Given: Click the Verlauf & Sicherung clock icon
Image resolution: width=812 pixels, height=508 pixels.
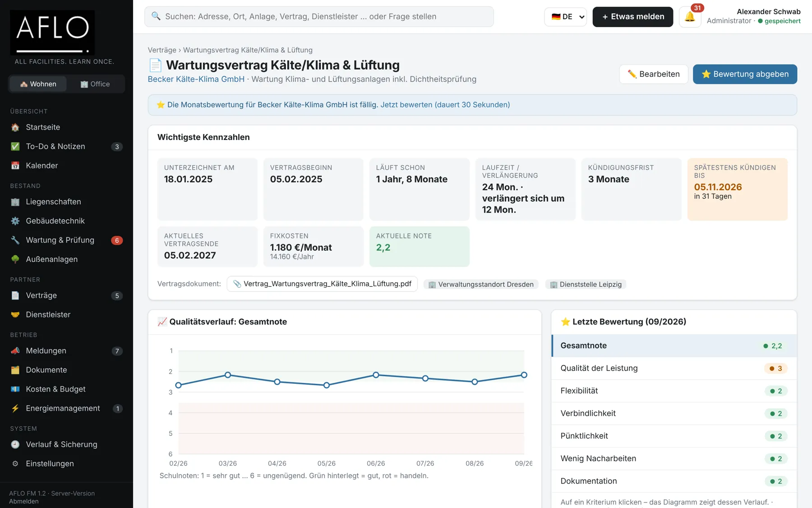Looking at the screenshot, I should pyautogui.click(x=15, y=444).
